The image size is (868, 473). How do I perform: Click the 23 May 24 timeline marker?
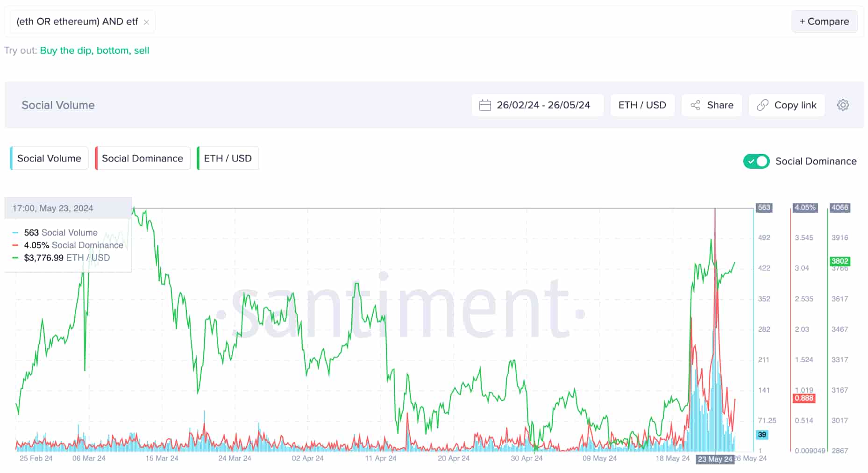point(715,459)
